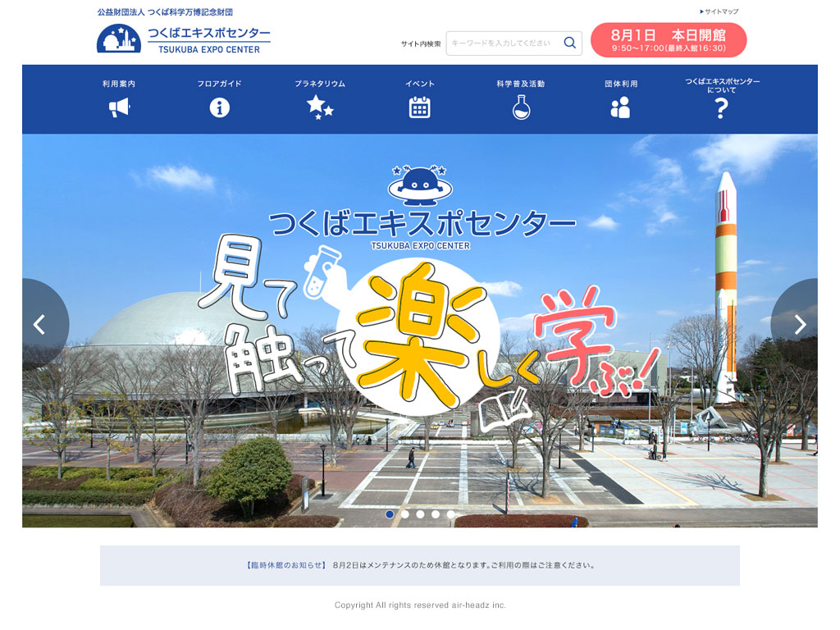Click the 8月1日 本日開館 opening hours button
The width and height of the screenshot is (840, 630).
coord(668,40)
